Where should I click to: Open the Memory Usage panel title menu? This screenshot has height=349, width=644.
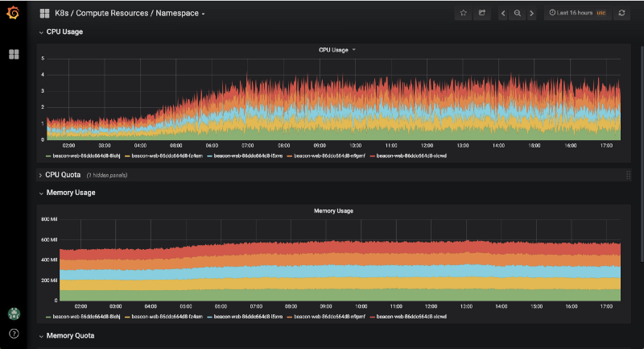click(x=332, y=210)
